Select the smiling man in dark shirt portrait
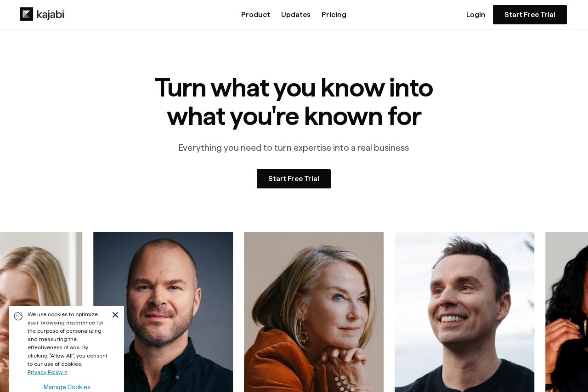588x392 pixels. pos(464,312)
